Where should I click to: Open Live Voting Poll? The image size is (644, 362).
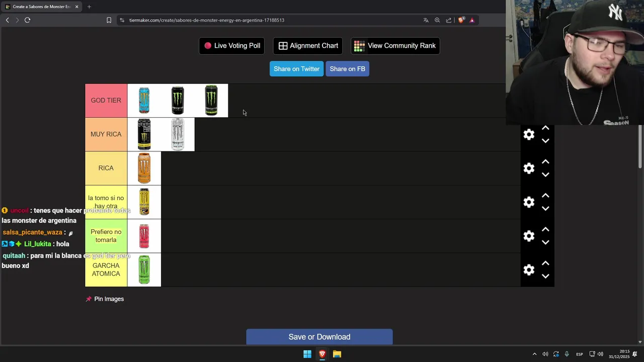(x=232, y=46)
